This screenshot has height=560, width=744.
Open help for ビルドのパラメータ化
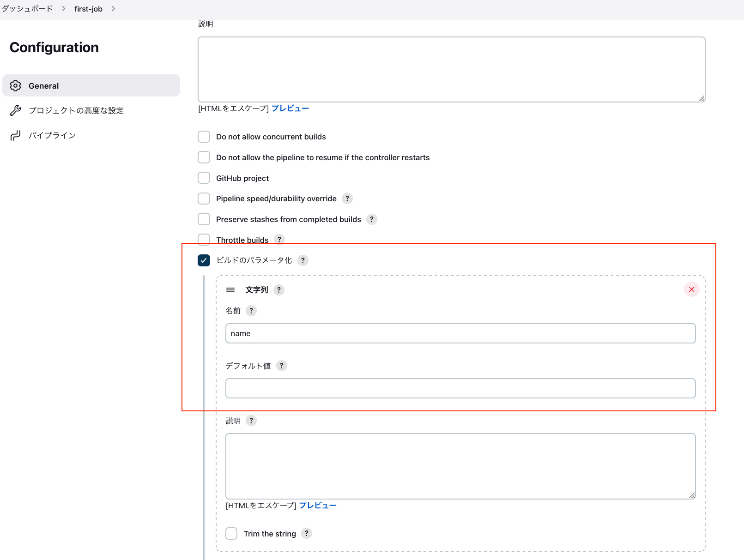point(303,260)
